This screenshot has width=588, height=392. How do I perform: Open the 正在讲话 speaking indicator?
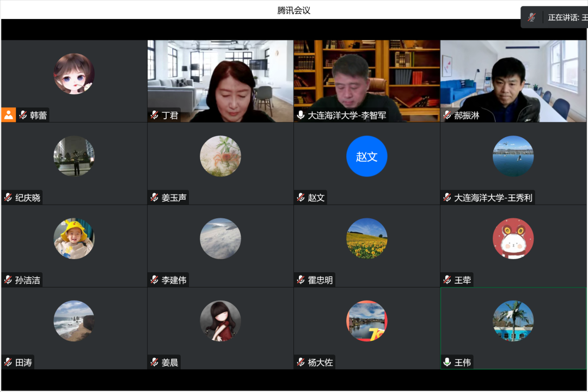click(x=567, y=17)
